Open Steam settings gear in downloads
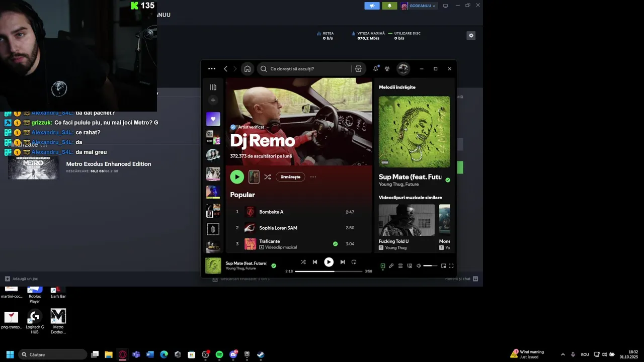Viewport: 644px width, 362px height. click(x=471, y=36)
